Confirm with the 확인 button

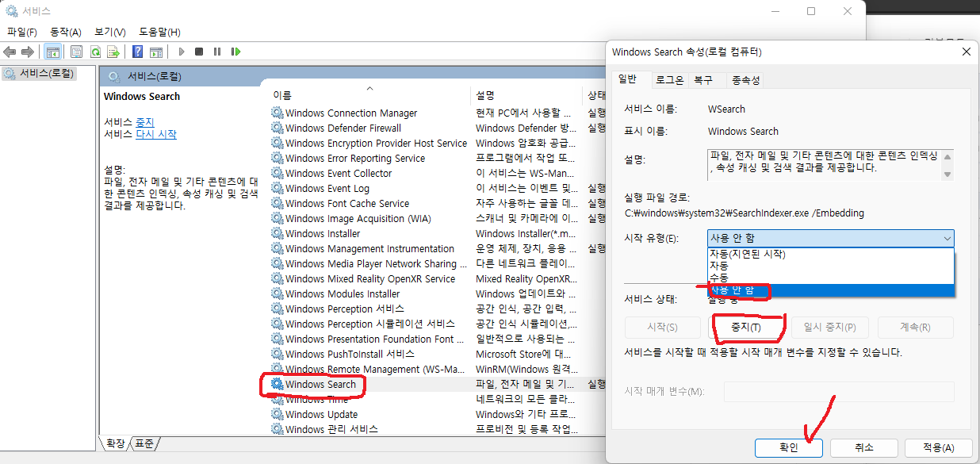(x=788, y=447)
